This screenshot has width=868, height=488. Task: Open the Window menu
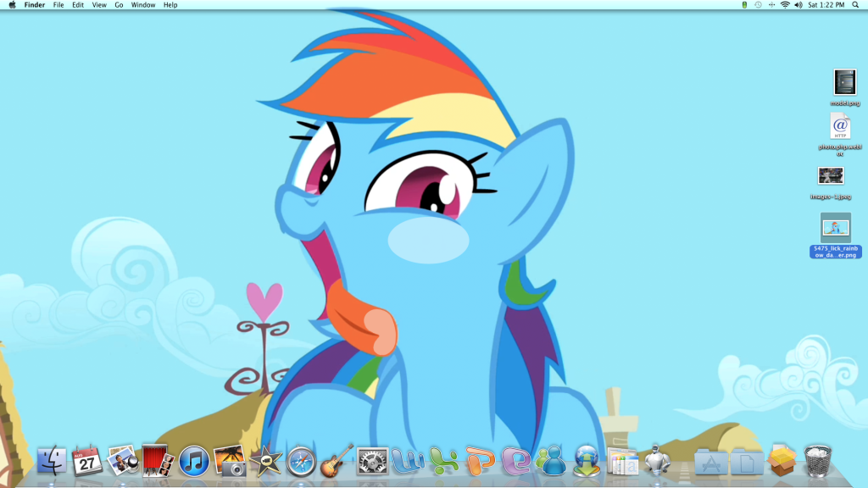click(x=142, y=5)
